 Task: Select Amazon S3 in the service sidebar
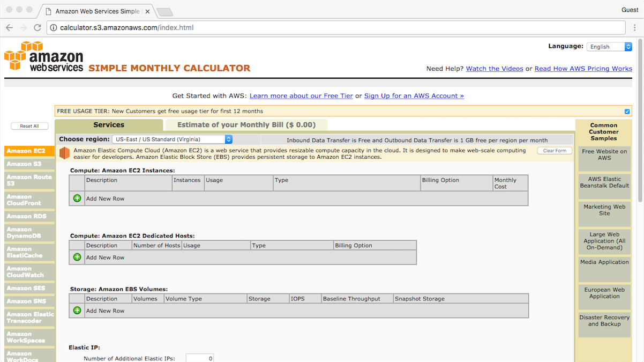29,164
